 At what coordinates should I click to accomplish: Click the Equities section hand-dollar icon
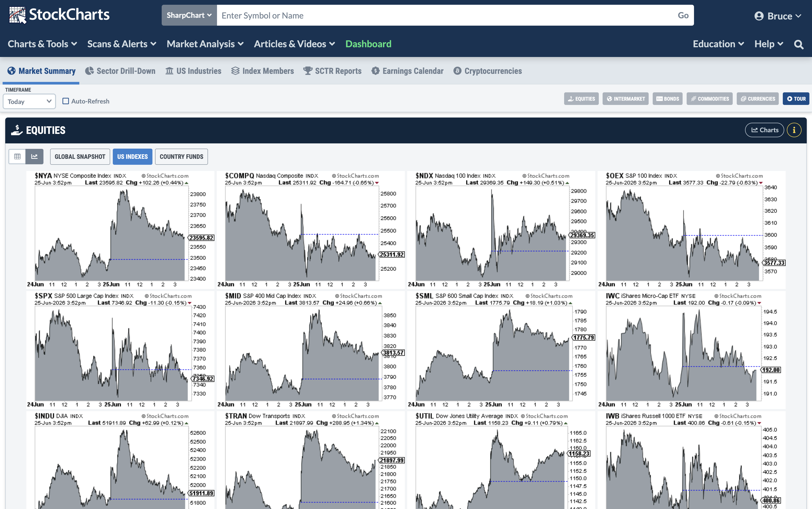click(x=16, y=130)
